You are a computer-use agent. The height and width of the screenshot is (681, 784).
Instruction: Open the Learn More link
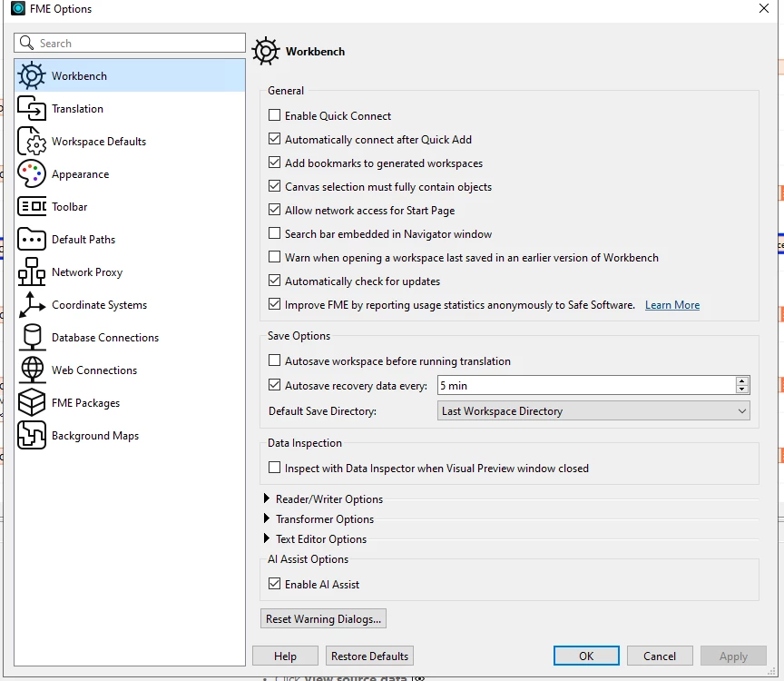672,305
